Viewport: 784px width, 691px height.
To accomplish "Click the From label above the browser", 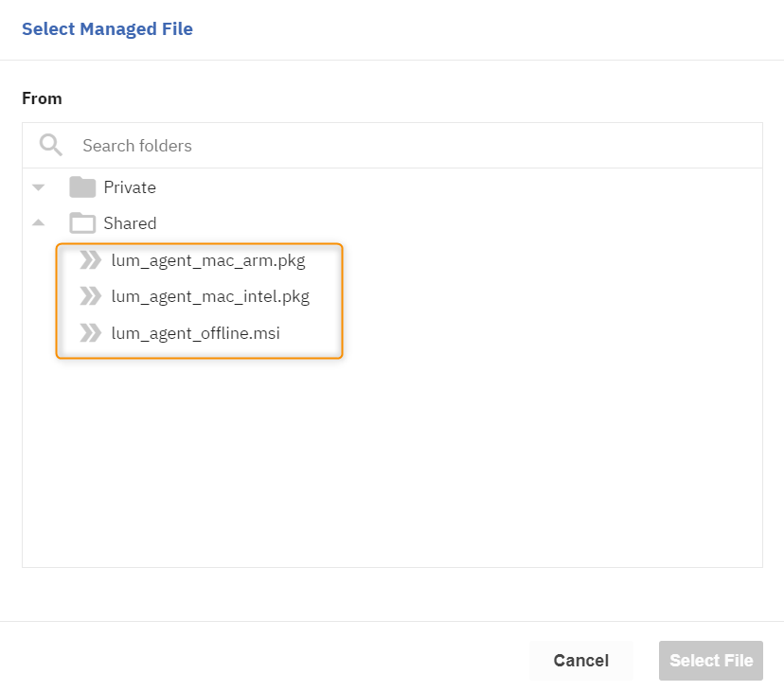I will (x=42, y=98).
